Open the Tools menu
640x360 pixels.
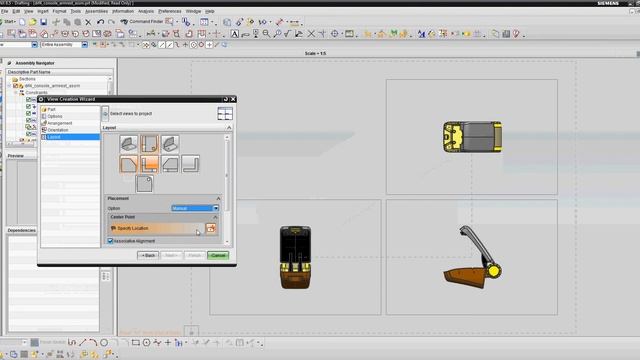76,11
